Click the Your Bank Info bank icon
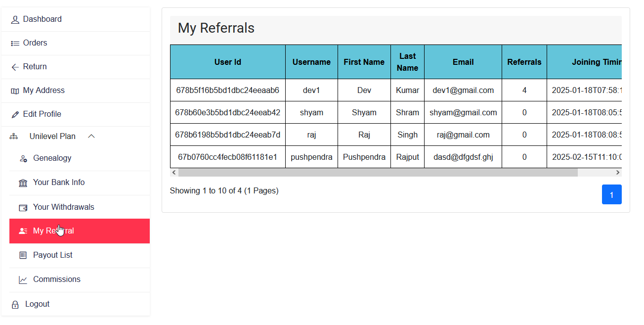The height and width of the screenshot is (325, 644). 23,183
